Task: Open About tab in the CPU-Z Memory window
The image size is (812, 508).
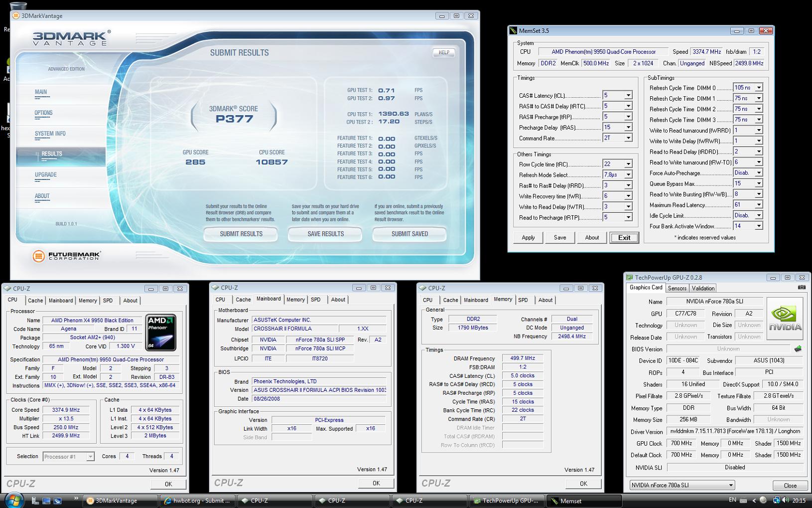Action: click(545, 300)
